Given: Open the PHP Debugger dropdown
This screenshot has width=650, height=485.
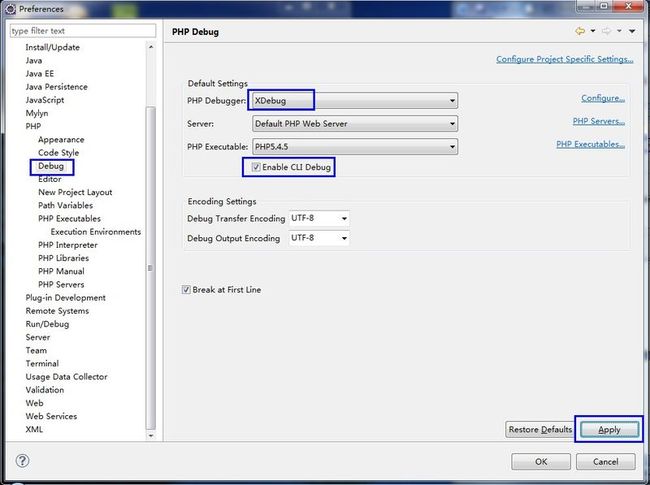Looking at the screenshot, I should (x=355, y=100).
